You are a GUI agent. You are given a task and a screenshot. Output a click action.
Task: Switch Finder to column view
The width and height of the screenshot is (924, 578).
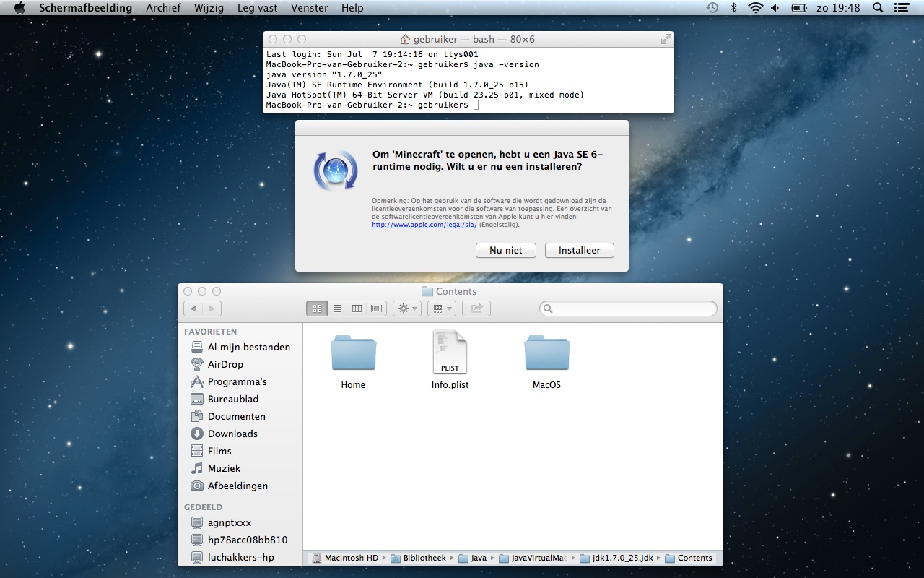pyautogui.click(x=357, y=309)
